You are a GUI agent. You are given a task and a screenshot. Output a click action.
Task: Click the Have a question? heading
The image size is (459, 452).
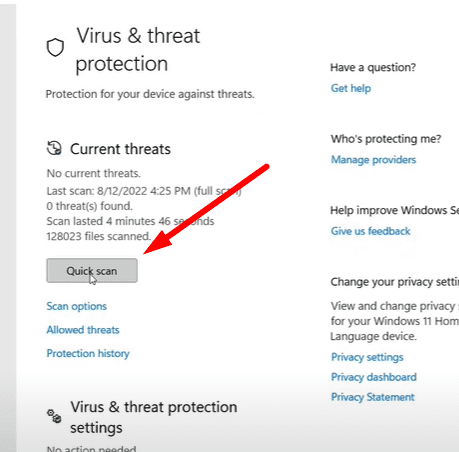pos(373,68)
